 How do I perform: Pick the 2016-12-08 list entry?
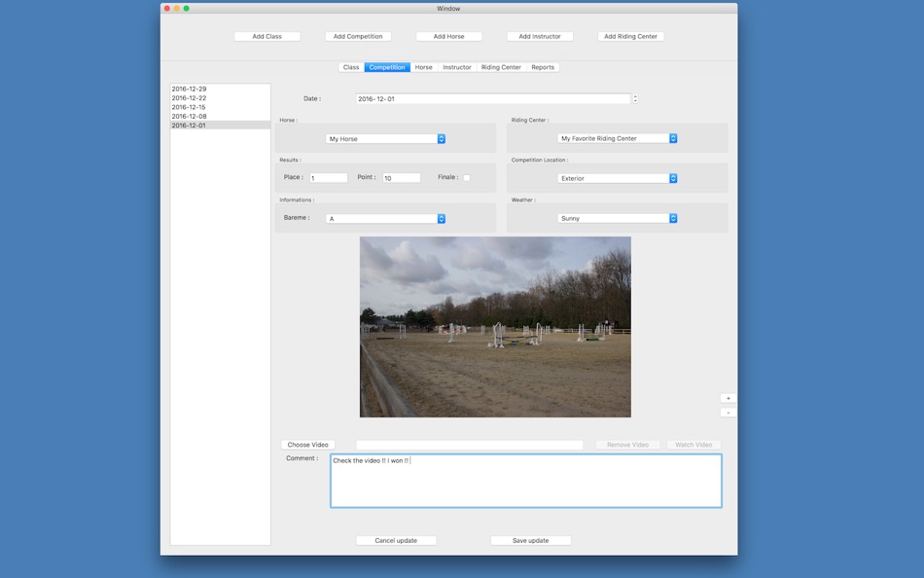point(220,116)
